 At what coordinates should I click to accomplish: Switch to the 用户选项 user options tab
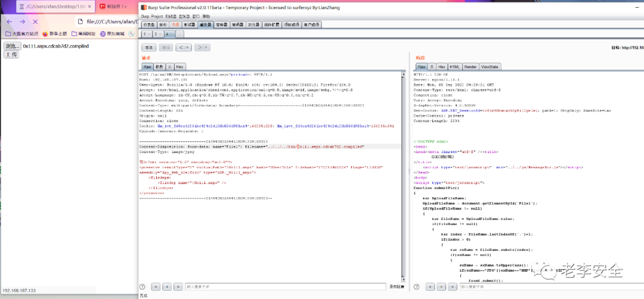pyautogui.click(x=312, y=24)
